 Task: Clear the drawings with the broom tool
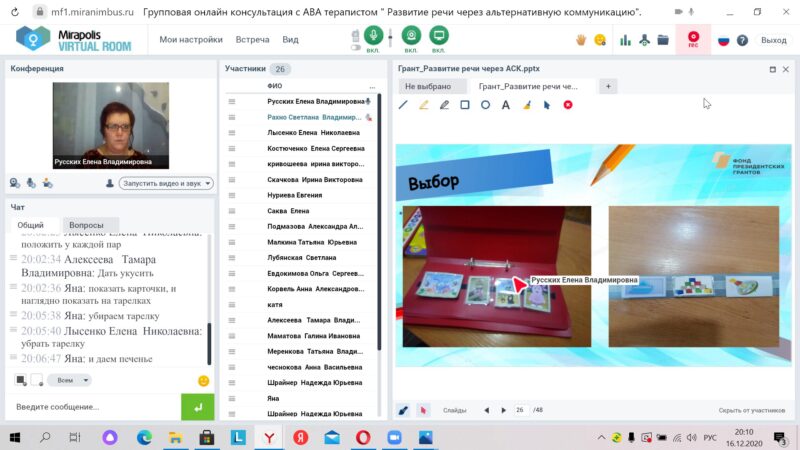(527, 105)
